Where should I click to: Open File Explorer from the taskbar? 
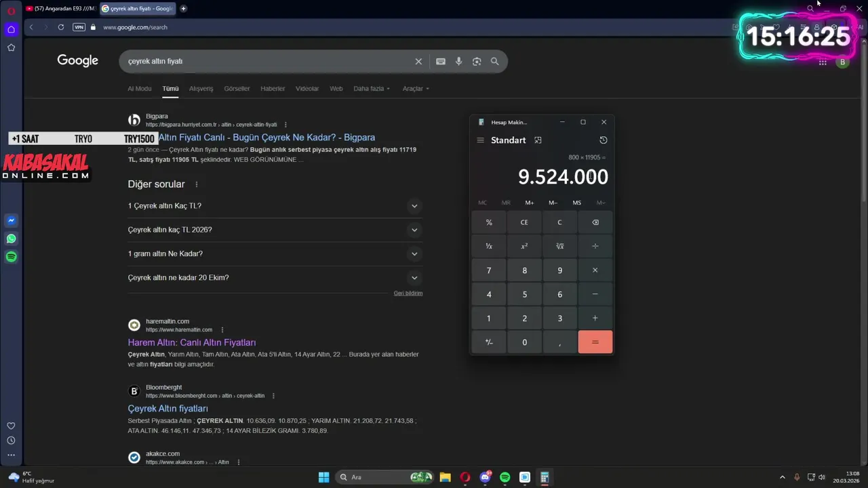pos(445,477)
